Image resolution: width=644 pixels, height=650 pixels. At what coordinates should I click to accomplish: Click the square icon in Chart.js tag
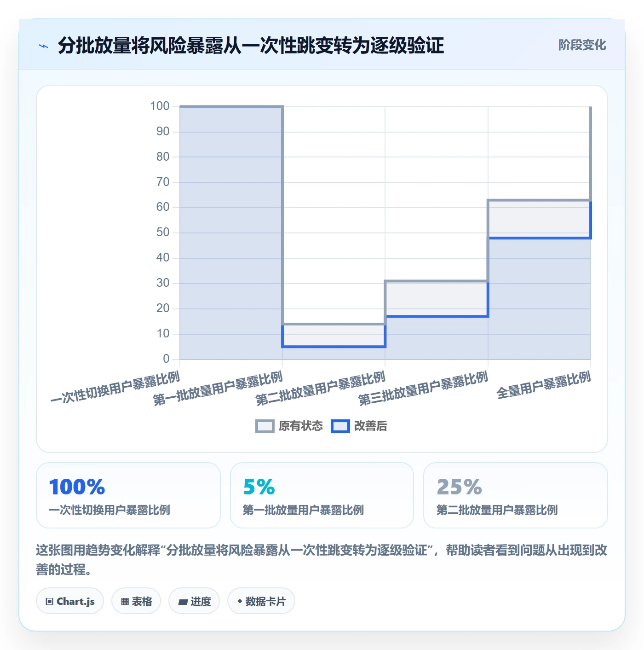(x=50, y=601)
